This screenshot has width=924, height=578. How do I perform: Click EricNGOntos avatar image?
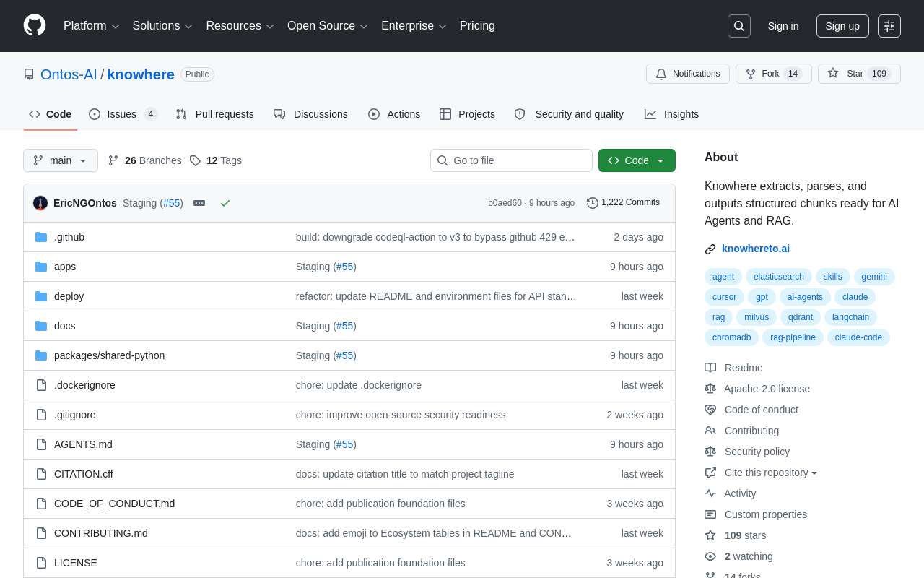click(40, 203)
